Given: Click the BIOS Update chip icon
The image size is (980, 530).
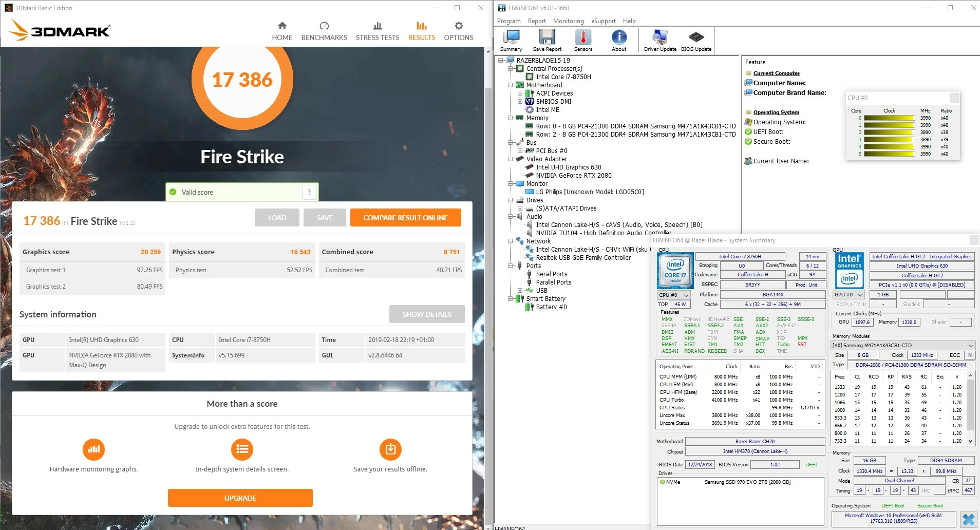Looking at the screenshot, I should pyautogui.click(x=696, y=41).
